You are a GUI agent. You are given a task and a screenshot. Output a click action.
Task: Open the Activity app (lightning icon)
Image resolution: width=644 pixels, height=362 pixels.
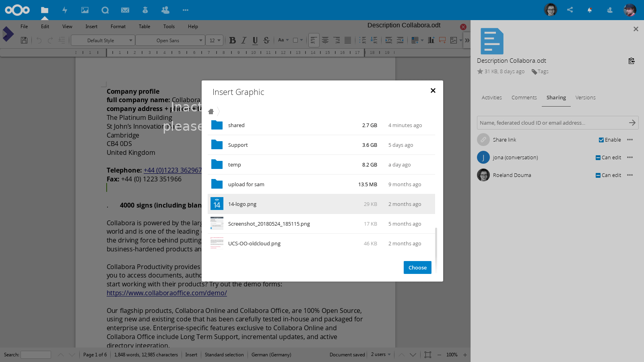pos(65,10)
